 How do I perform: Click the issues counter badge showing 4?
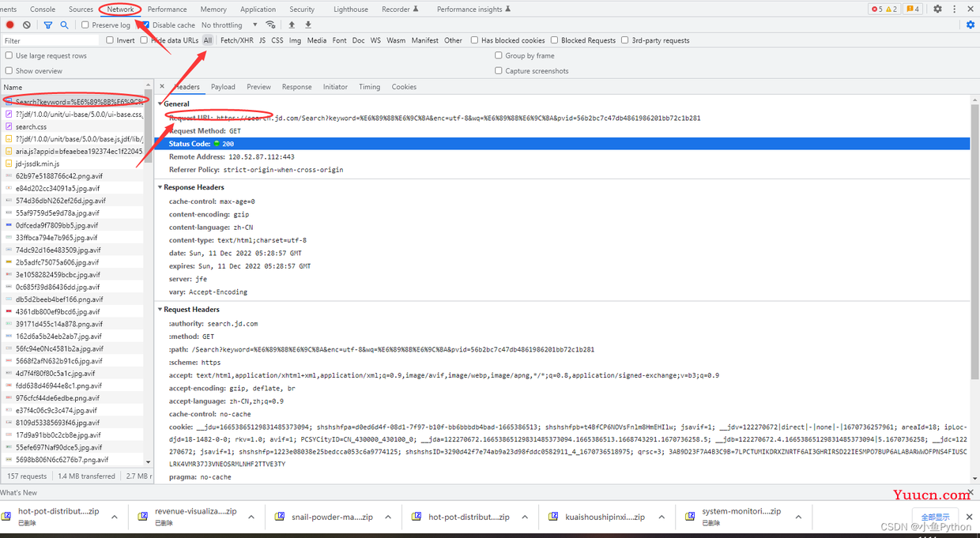click(912, 9)
